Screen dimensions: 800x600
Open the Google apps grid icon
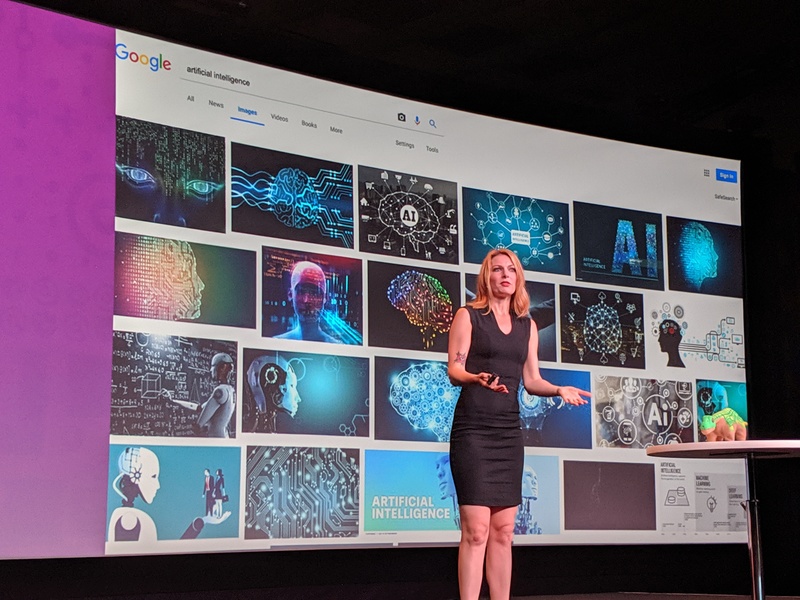[x=707, y=173]
